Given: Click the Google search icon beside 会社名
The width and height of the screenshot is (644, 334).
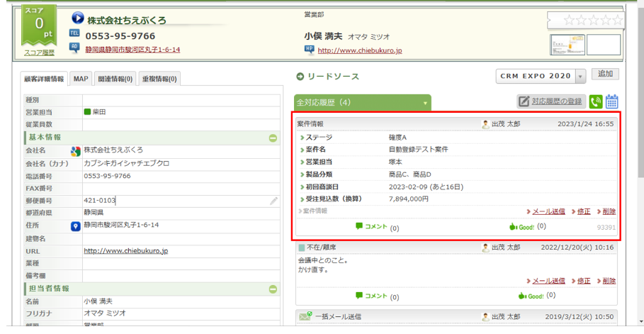Looking at the screenshot, I should (76, 150).
